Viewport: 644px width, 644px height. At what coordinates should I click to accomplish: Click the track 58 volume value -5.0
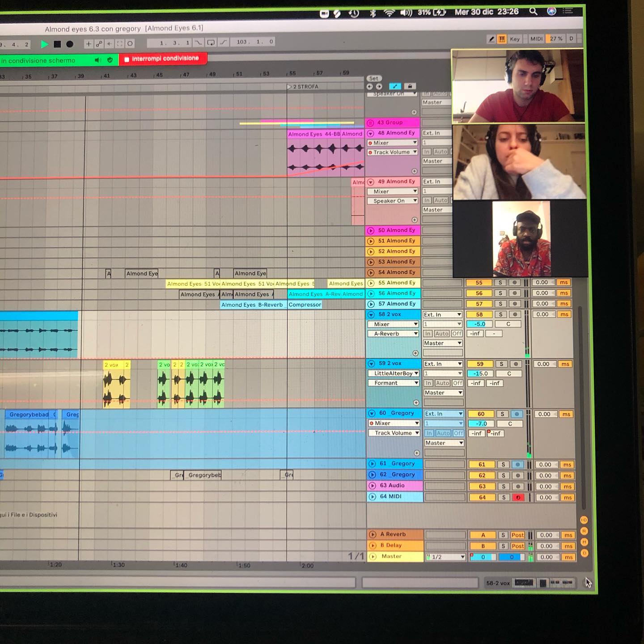[479, 324]
